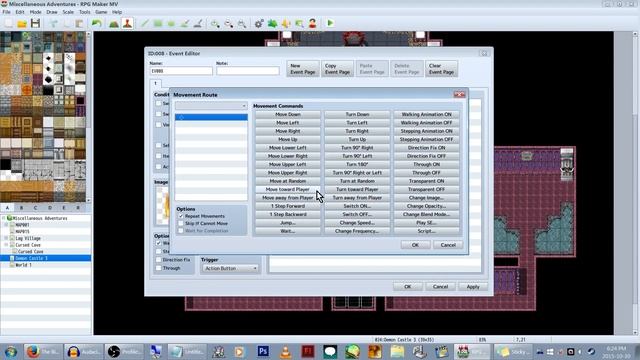This screenshot has width=640, height=360.
Task: Open the Character Generator icon
Action: 313,23
